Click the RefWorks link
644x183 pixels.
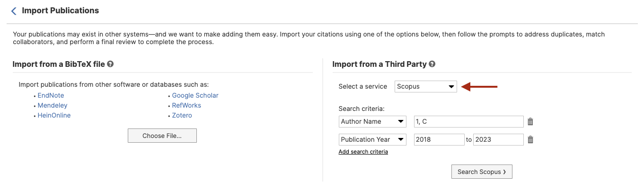(x=186, y=105)
